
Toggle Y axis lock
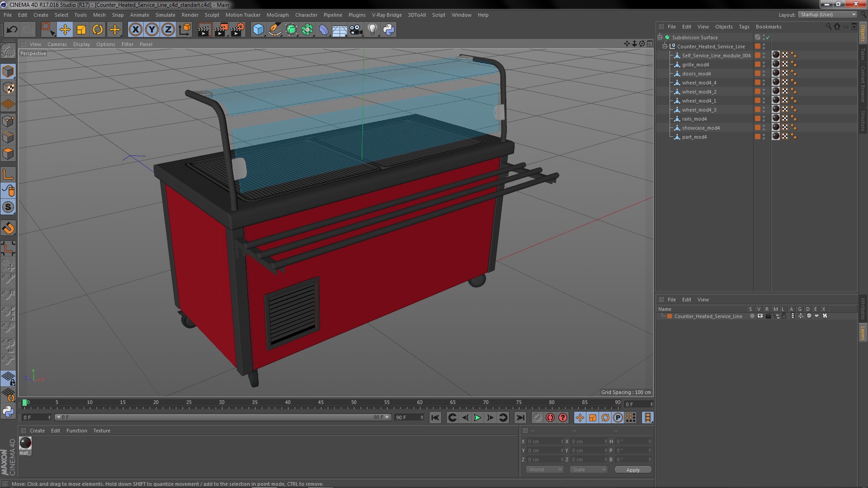click(152, 30)
